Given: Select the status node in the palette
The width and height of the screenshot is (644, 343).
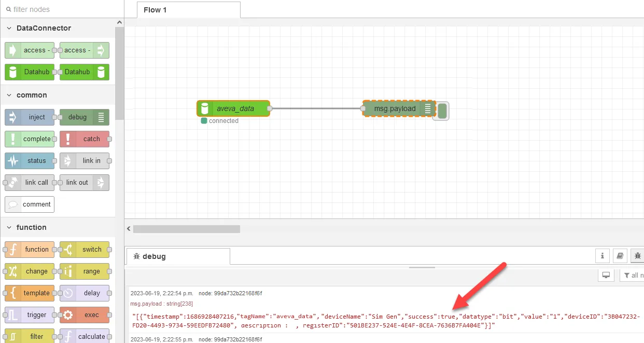Looking at the screenshot, I should pos(30,161).
